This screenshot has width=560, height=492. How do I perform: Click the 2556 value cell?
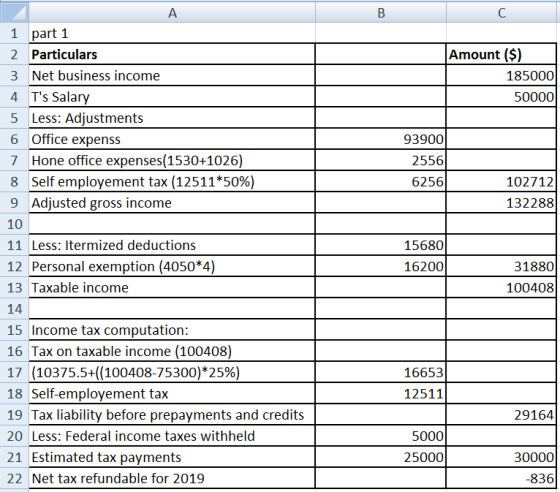(381, 160)
